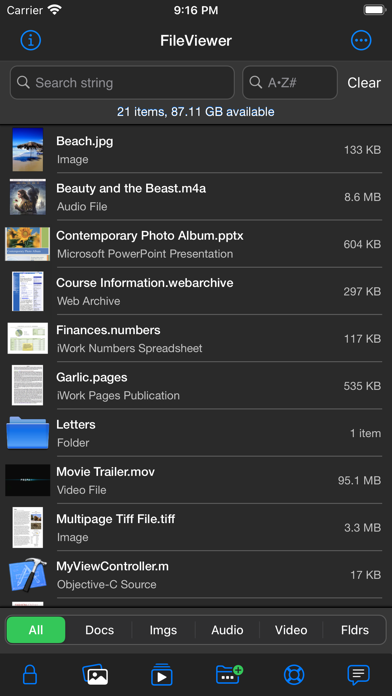Switch to the Video filter tab
This screenshot has width=392, height=696.
pyautogui.click(x=291, y=630)
